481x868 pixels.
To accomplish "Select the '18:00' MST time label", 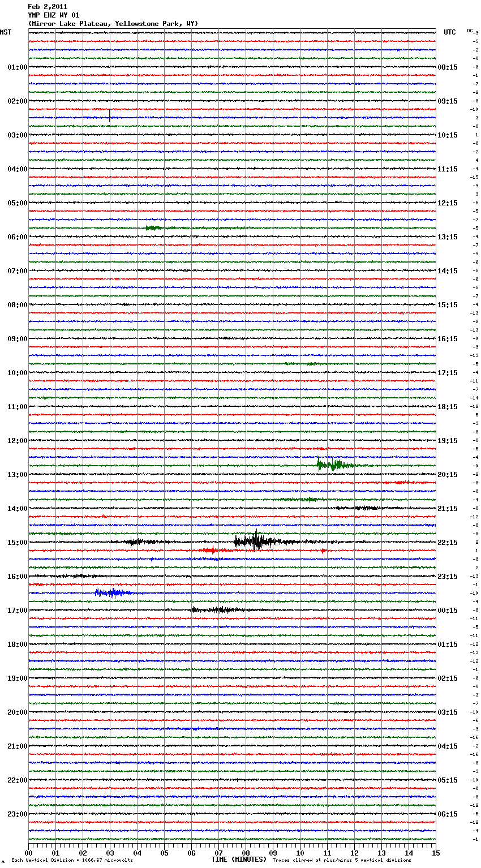I will coord(18,644).
